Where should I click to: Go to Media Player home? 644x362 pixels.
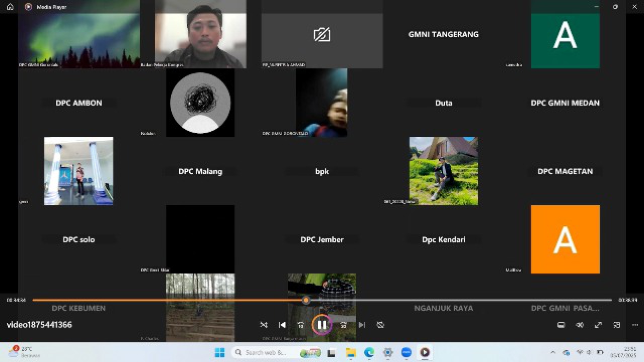(x=10, y=7)
